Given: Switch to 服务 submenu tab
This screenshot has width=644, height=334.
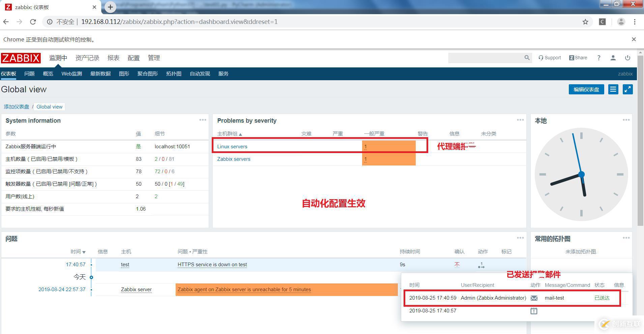Looking at the screenshot, I should coord(223,74).
